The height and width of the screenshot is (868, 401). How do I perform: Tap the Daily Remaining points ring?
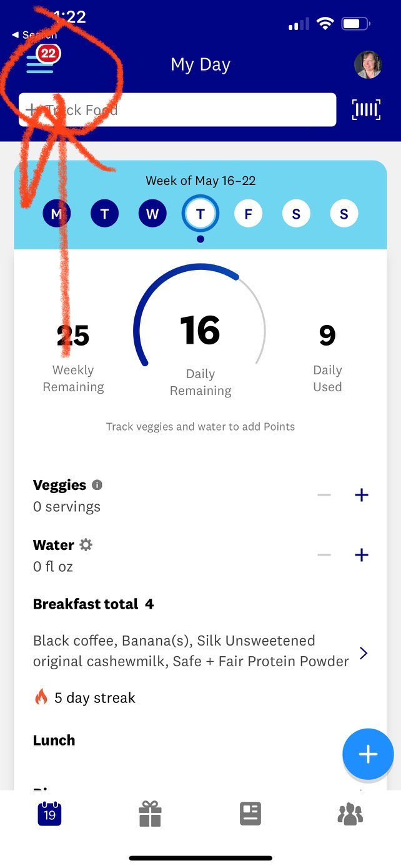point(200,331)
